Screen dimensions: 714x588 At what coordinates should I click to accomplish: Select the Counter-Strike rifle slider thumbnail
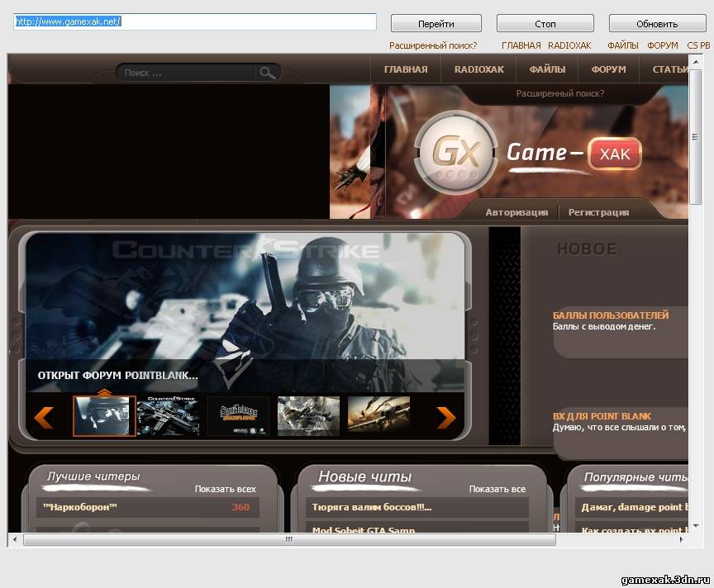(168, 416)
